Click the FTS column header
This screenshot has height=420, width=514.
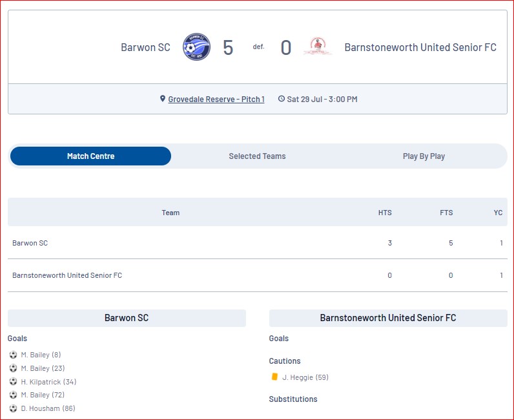(x=446, y=213)
